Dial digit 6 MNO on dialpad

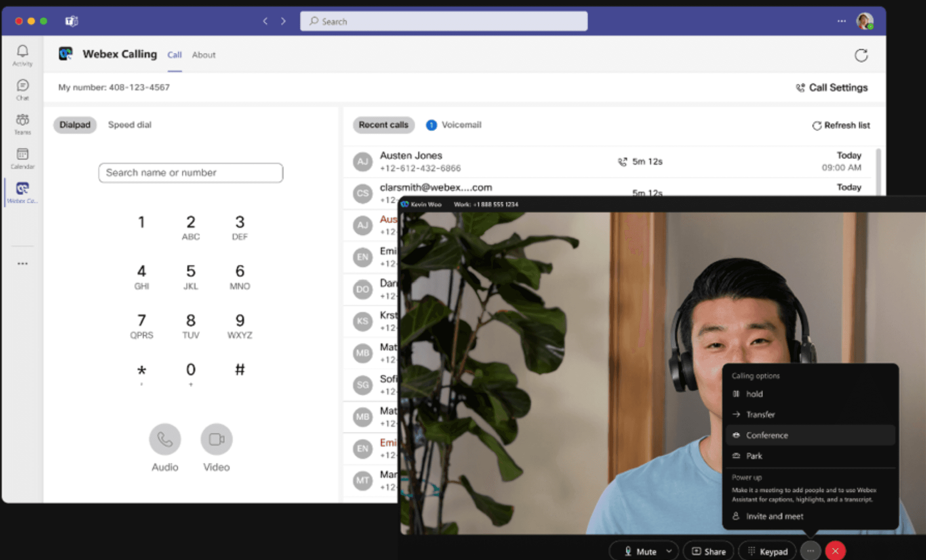(240, 277)
